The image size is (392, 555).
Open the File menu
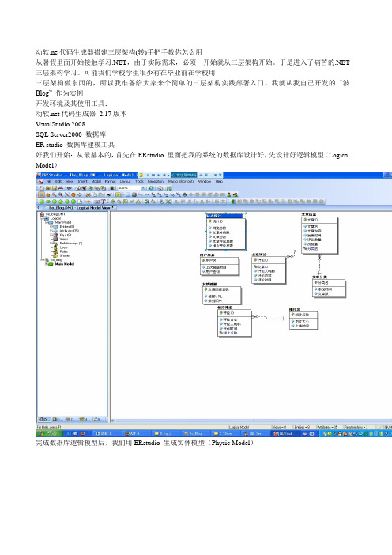pos(49,181)
